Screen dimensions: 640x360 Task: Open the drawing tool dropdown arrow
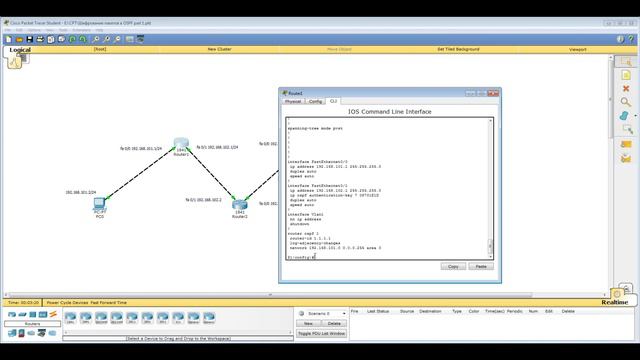coord(635,116)
